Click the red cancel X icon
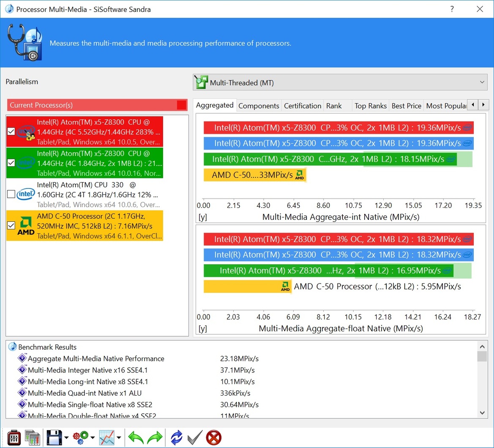This screenshot has height=448, width=494. (x=213, y=437)
